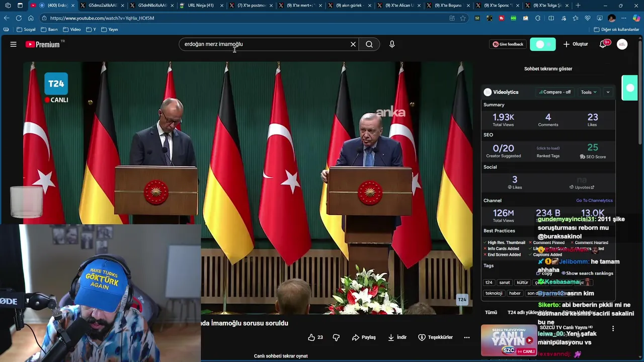Screen dimensions: 644x362
Task: Open the Sosyal bookmarks folder
Action: pos(26,30)
